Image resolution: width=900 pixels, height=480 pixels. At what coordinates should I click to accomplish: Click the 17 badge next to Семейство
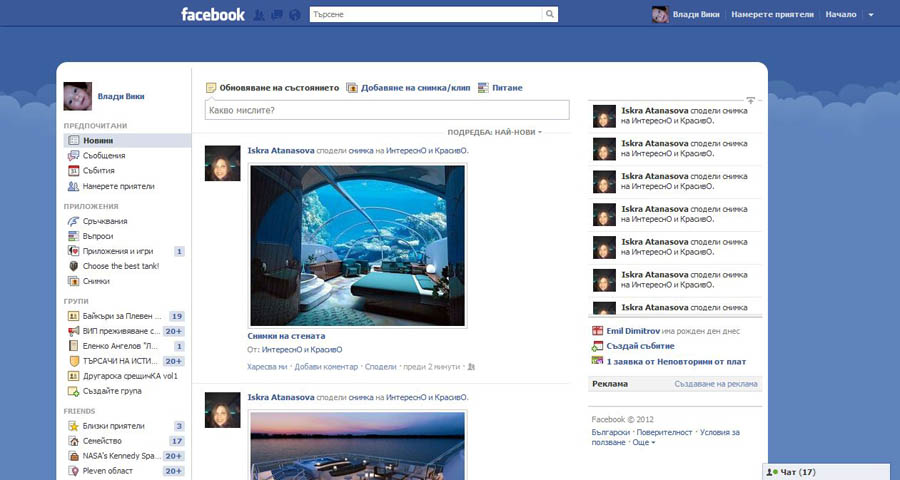pos(177,441)
